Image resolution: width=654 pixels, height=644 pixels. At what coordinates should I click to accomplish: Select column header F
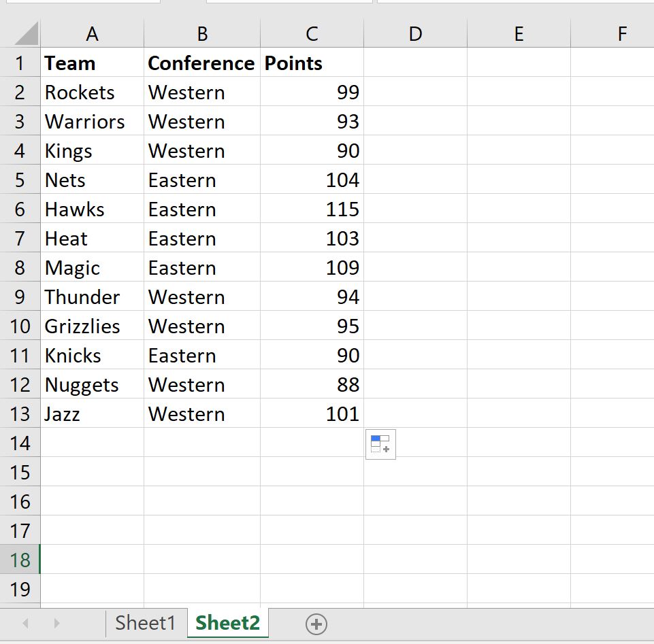tap(621, 33)
